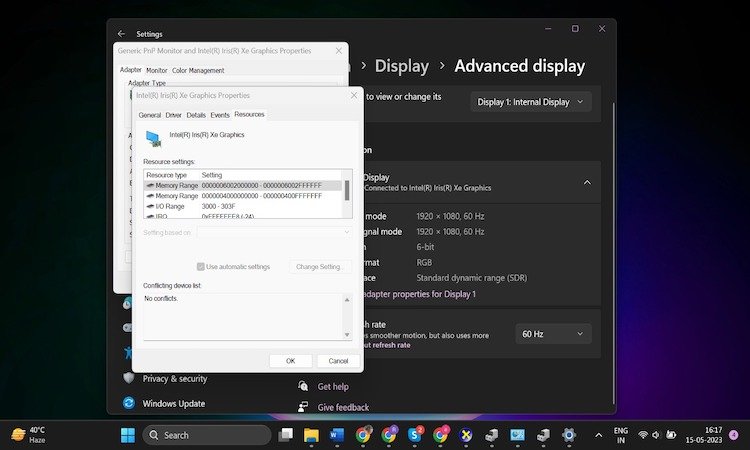Open the Windows Start menu
This screenshot has height=450, width=750.
128,436
